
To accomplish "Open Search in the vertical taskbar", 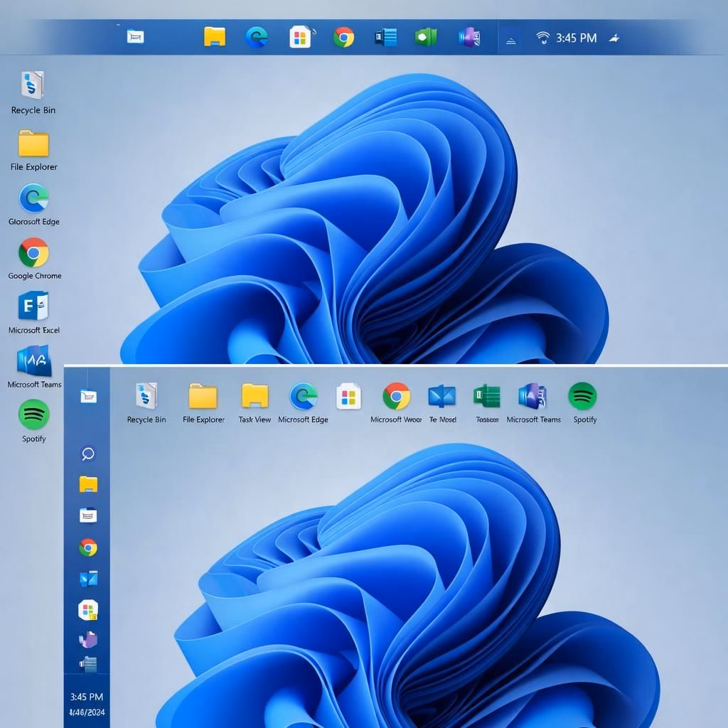I will (x=87, y=454).
